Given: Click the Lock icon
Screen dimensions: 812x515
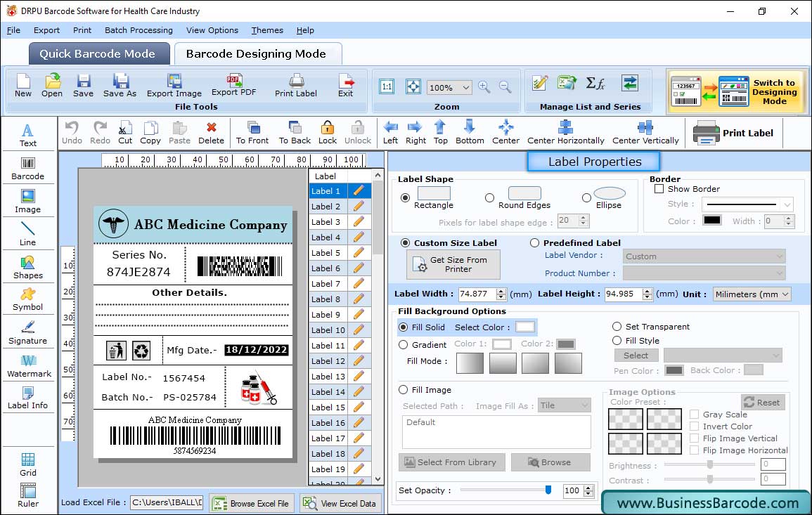Looking at the screenshot, I should point(328,133).
